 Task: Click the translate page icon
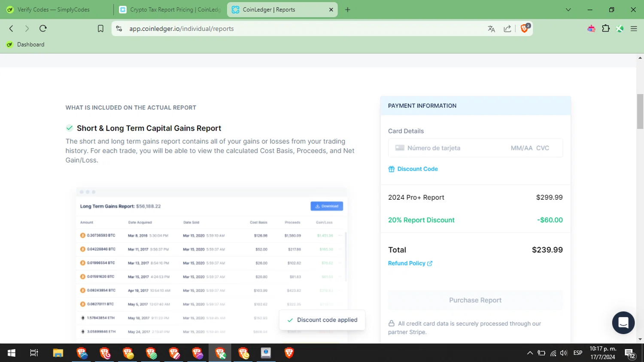492,29
